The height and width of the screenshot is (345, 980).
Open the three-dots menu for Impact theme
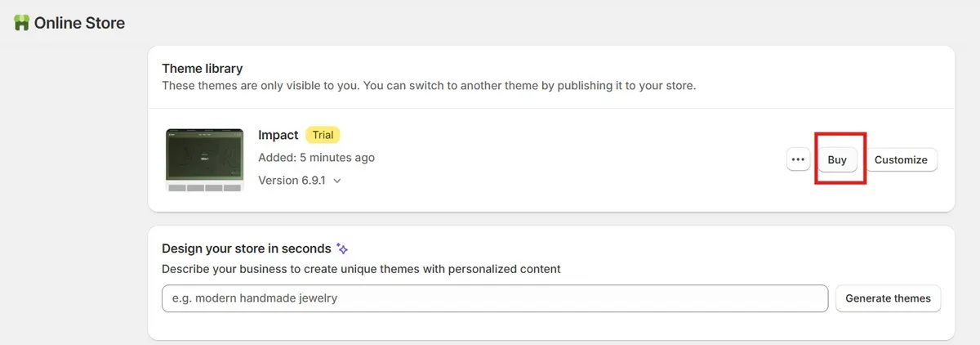tap(799, 159)
